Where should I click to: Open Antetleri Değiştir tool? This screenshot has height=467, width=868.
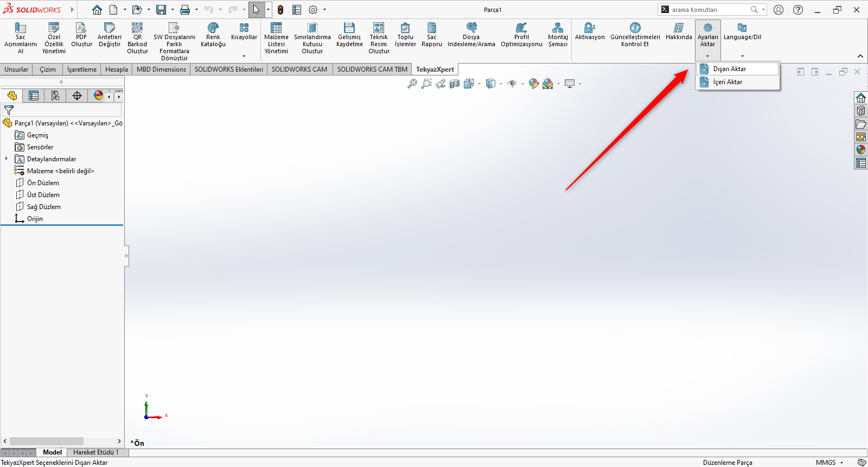[x=110, y=35]
